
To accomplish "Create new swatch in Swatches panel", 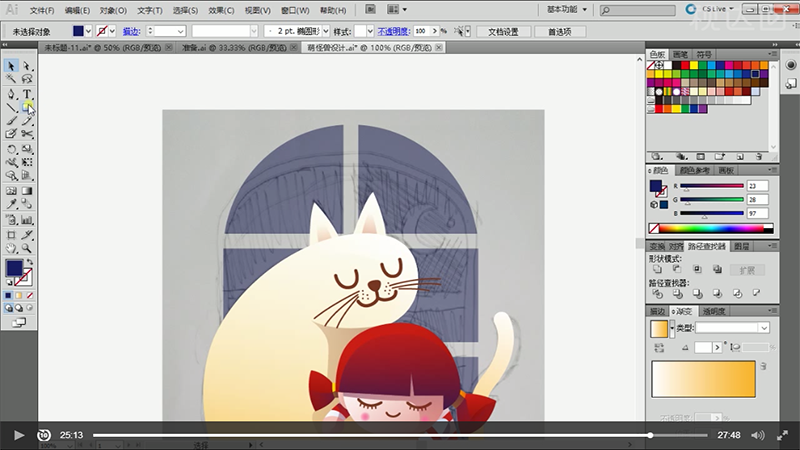I will click(740, 157).
